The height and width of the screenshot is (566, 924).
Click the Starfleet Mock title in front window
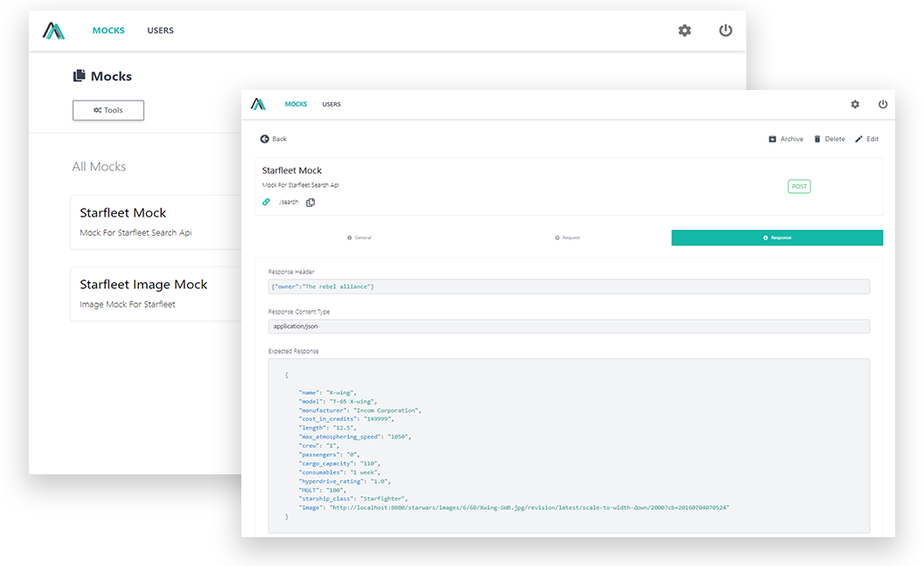click(292, 170)
